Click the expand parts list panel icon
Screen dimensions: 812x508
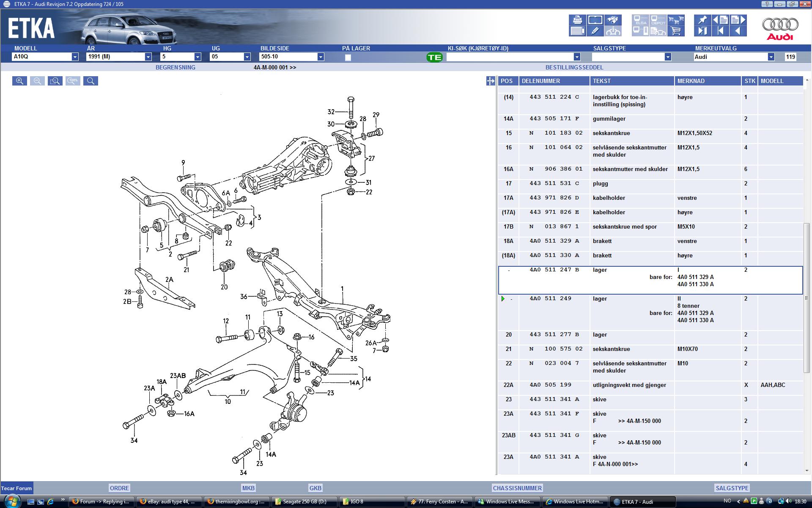coord(491,81)
